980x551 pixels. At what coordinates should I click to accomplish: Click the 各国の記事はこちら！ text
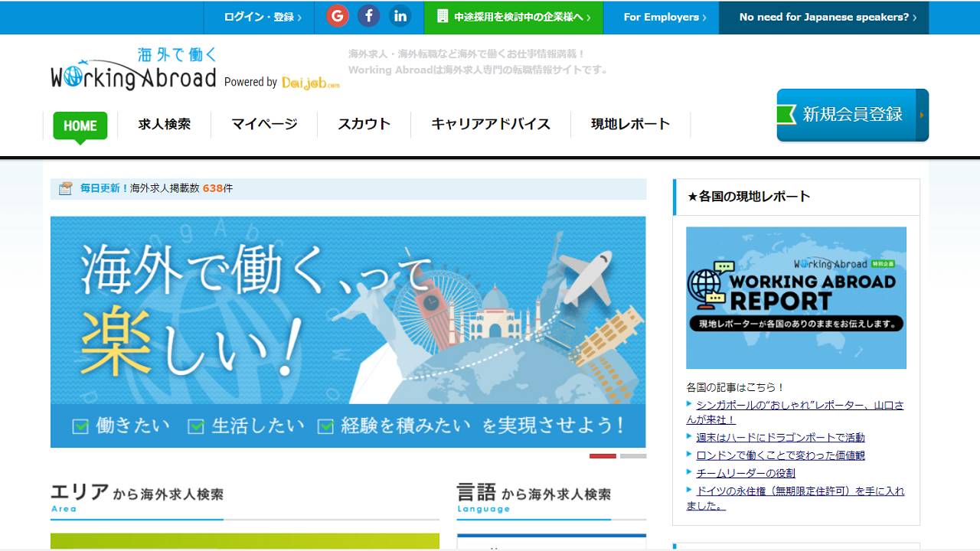click(735, 387)
